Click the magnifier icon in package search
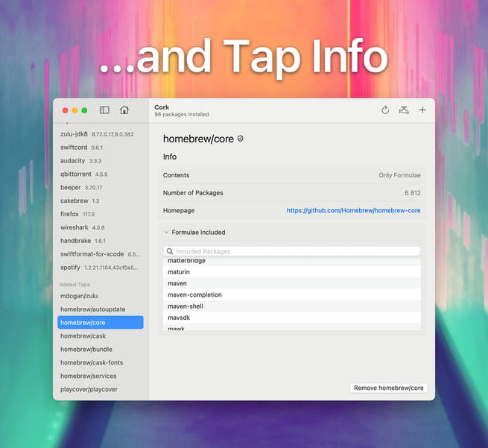This screenshot has height=448, width=488. pyautogui.click(x=170, y=251)
